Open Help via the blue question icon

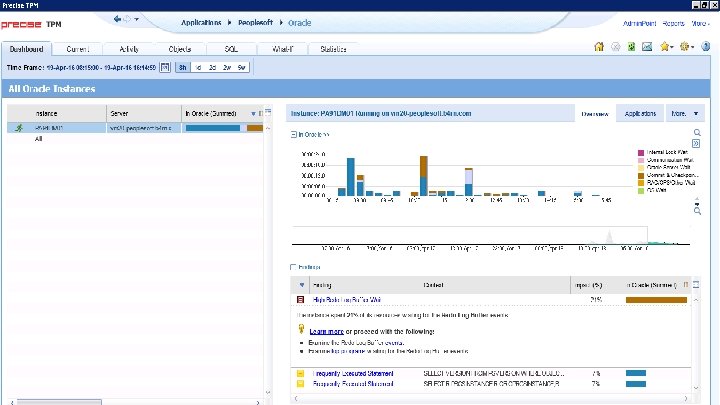pyautogui.click(x=706, y=46)
